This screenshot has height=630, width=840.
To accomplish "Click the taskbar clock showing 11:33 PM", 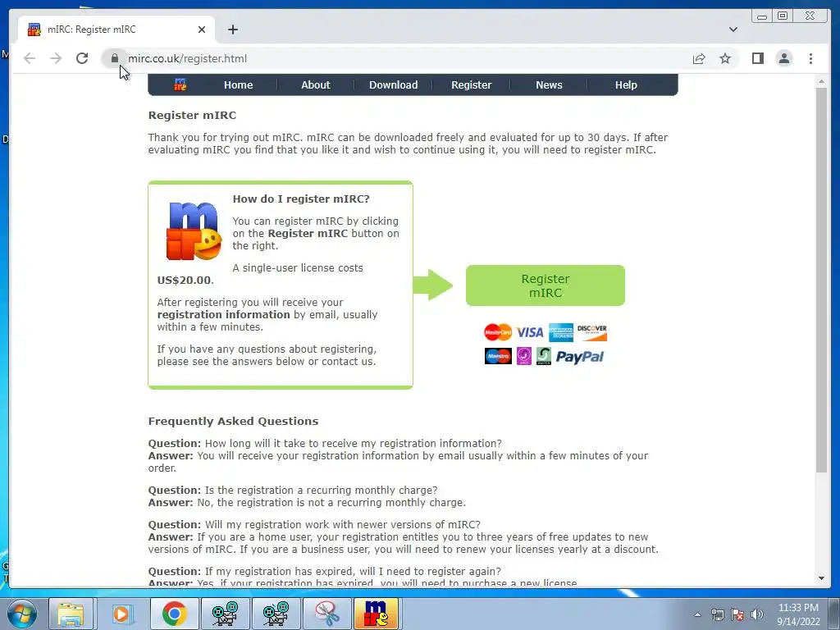I will click(798, 614).
